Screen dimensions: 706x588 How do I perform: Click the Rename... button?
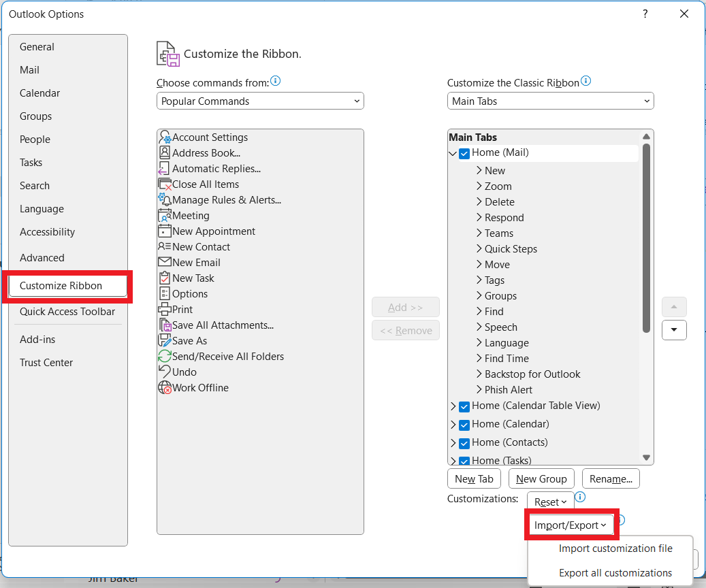point(611,478)
